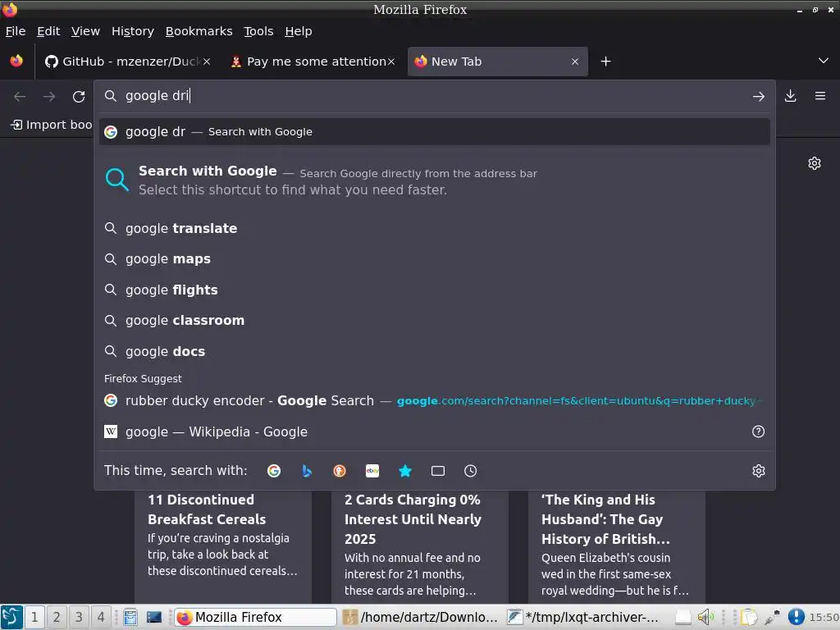
Task: Open a new tab with plus button
Action: pos(605,62)
